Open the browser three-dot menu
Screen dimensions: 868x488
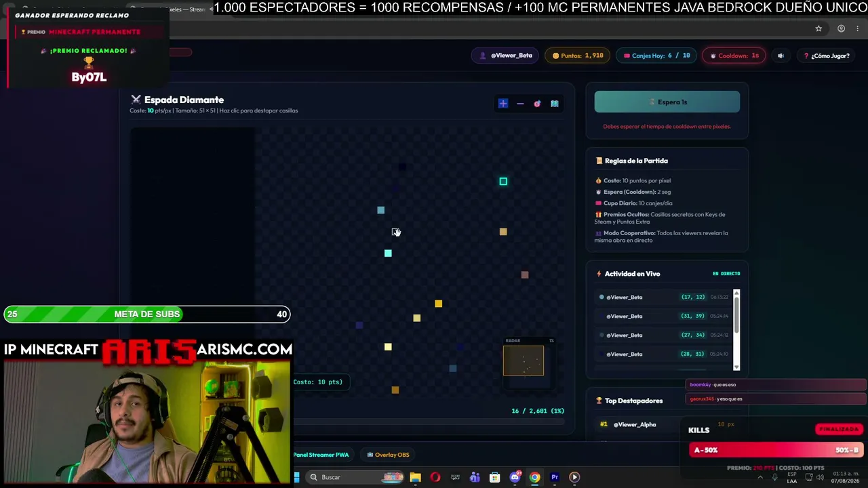[858, 28]
